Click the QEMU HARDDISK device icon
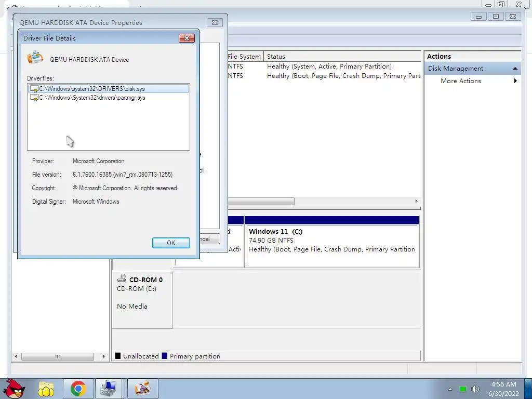532x399 pixels. [x=35, y=58]
